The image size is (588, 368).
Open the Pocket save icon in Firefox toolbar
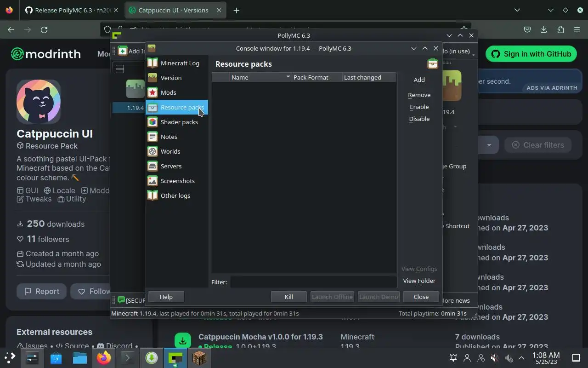527,29
